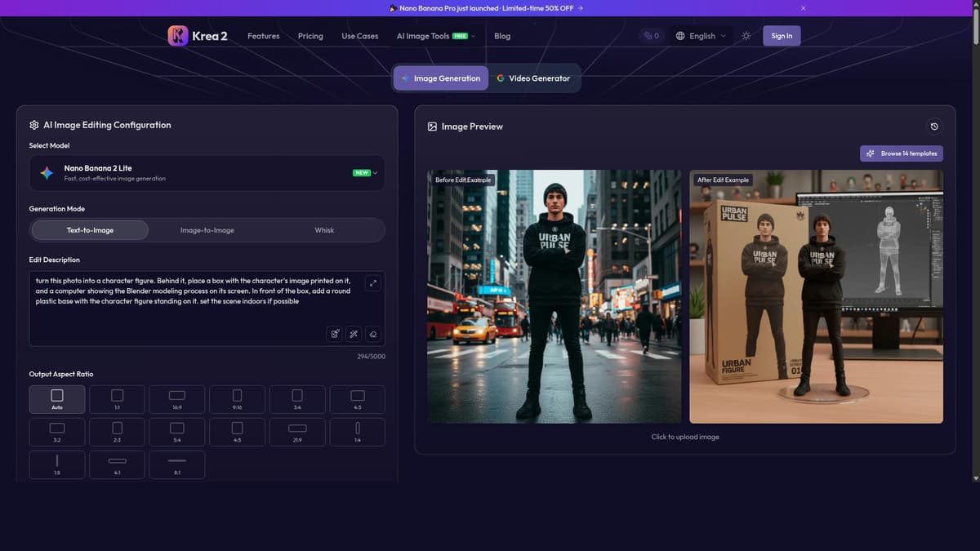Click the magic wand enhance prompt icon
980x551 pixels.
(354, 334)
